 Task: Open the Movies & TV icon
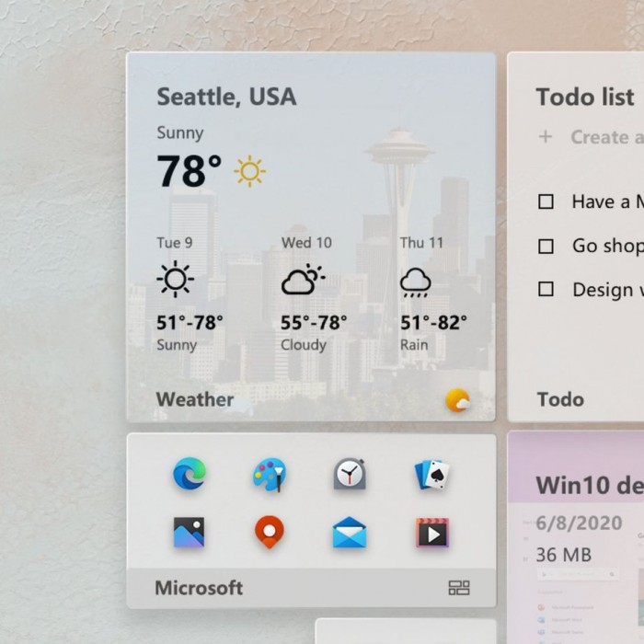click(432, 533)
